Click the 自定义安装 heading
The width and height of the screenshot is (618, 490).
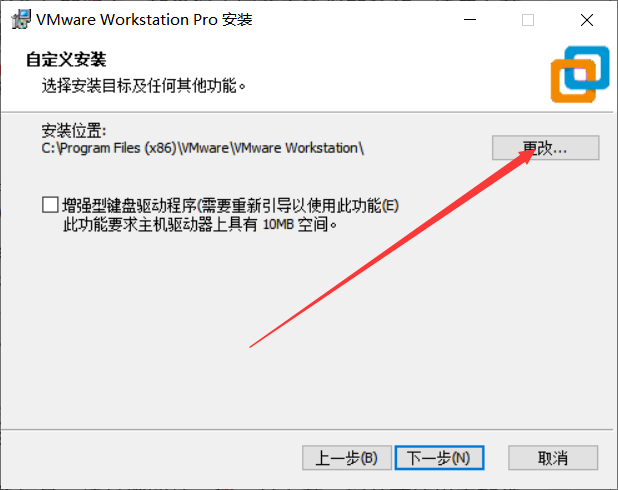pyautogui.click(x=66, y=60)
